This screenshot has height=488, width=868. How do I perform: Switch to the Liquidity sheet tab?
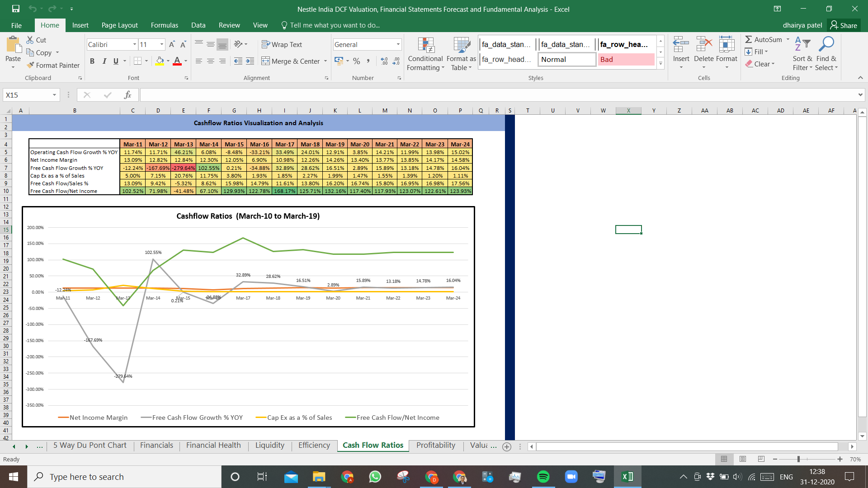pos(270,445)
